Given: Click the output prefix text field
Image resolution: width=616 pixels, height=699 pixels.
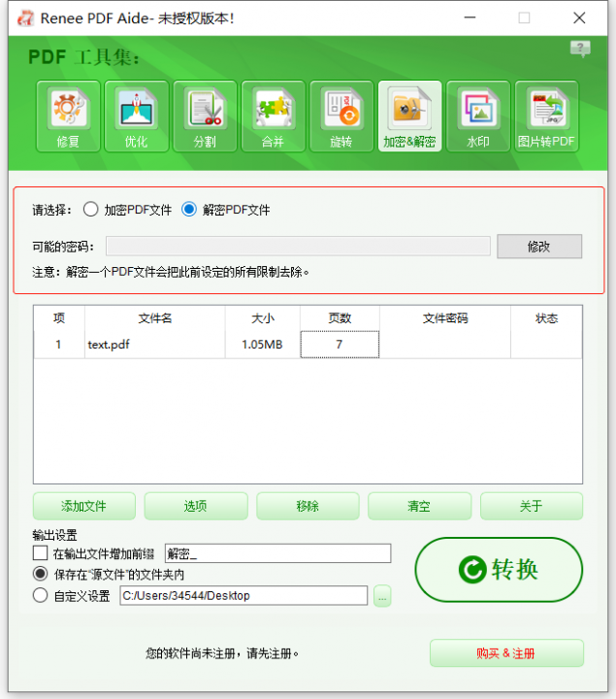Looking at the screenshot, I should [x=277, y=553].
